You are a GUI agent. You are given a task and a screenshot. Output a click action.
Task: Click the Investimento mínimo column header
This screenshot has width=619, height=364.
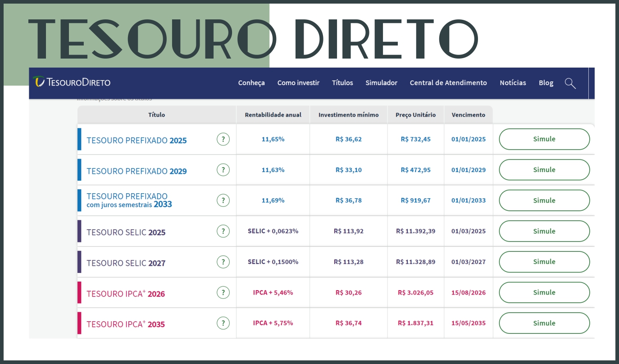click(349, 115)
